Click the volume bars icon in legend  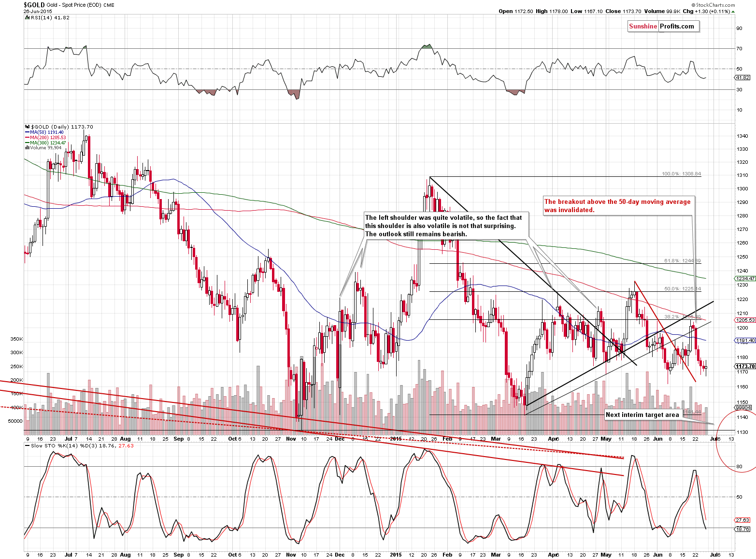click(x=26, y=148)
